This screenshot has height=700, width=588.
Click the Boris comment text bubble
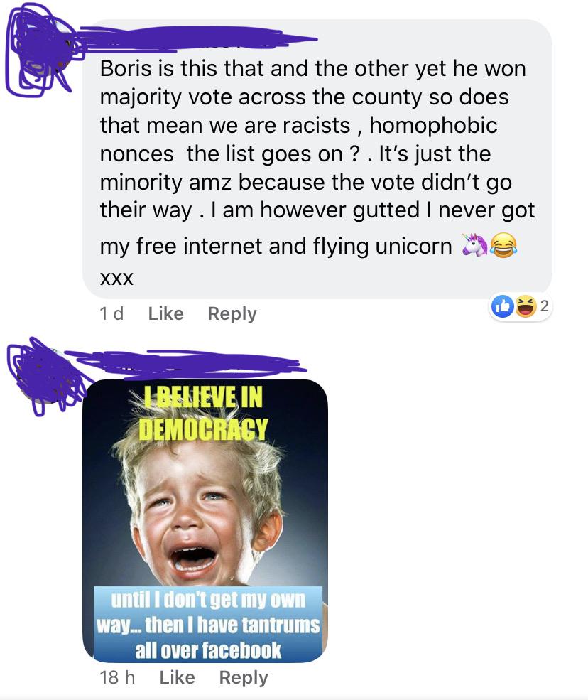317,159
